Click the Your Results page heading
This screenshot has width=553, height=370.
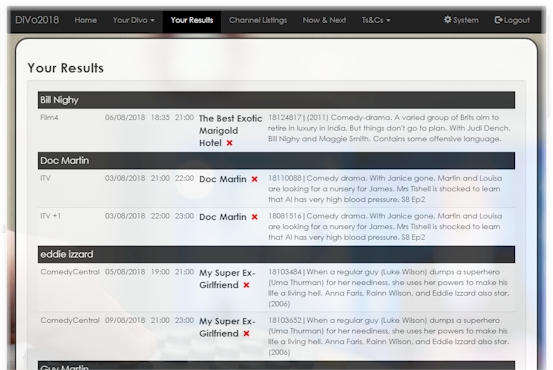[66, 68]
